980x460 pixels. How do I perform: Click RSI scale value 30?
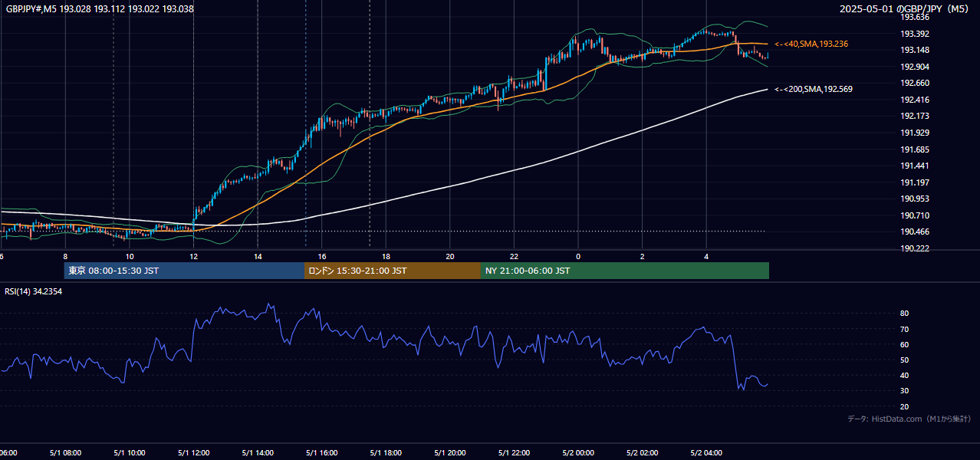click(x=904, y=391)
